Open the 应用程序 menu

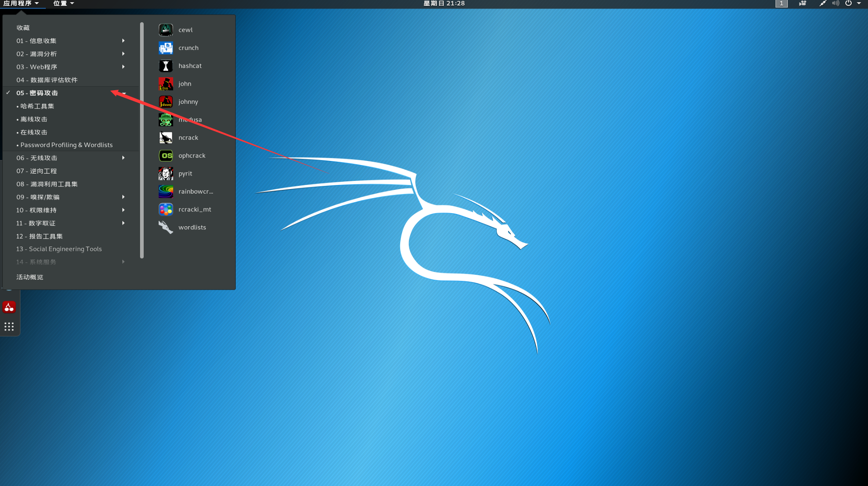21,4
